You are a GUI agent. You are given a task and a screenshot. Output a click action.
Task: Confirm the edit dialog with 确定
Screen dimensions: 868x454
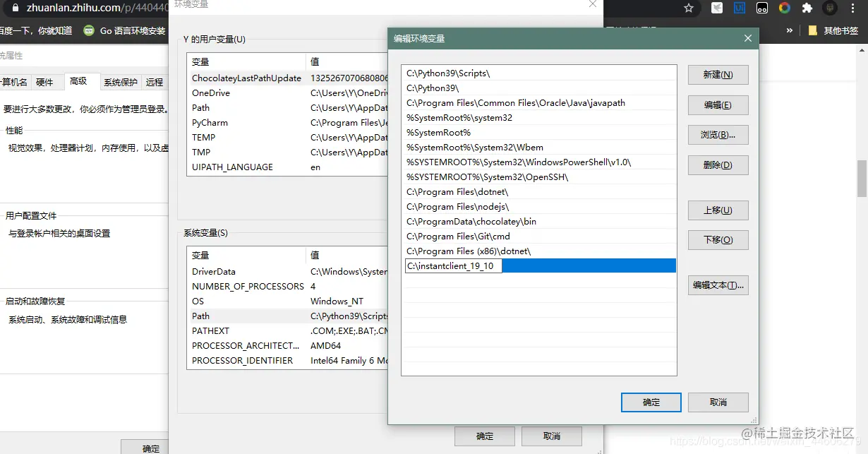coord(651,402)
